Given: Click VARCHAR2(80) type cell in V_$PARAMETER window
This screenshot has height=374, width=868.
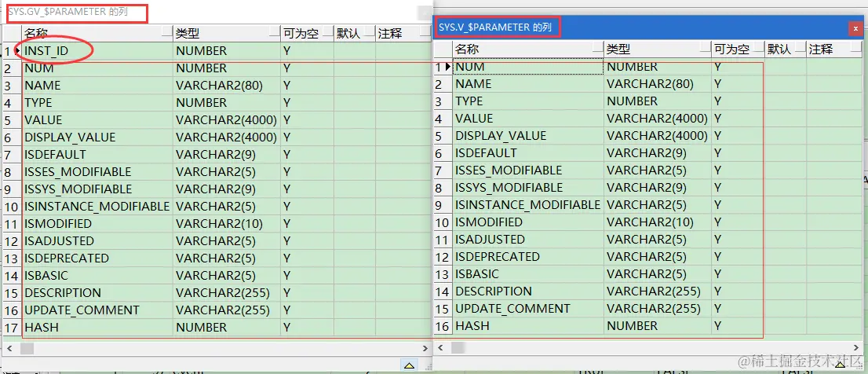Looking at the screenshot, I should coord(658,83).
